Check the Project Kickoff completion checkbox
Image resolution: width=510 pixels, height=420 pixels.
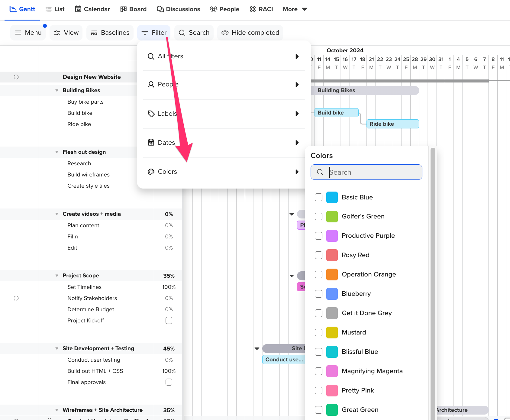[x=169, y=320]
